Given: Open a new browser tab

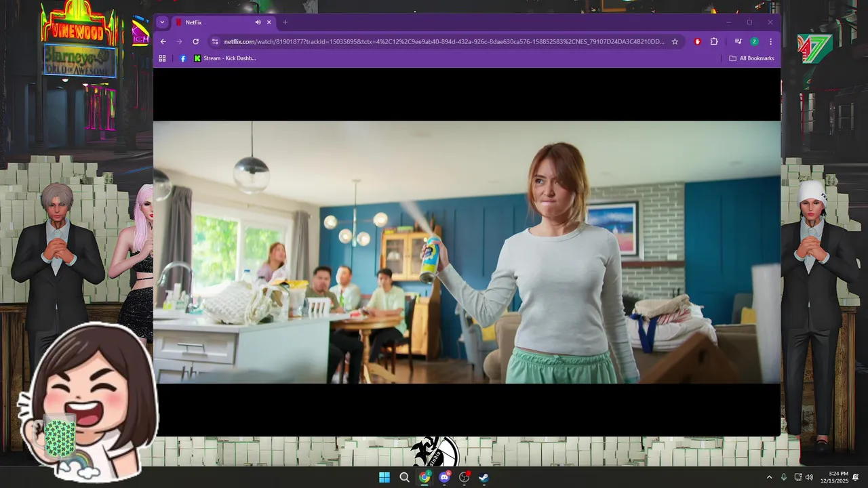Looking at the screenshot, I should (285, 22).
